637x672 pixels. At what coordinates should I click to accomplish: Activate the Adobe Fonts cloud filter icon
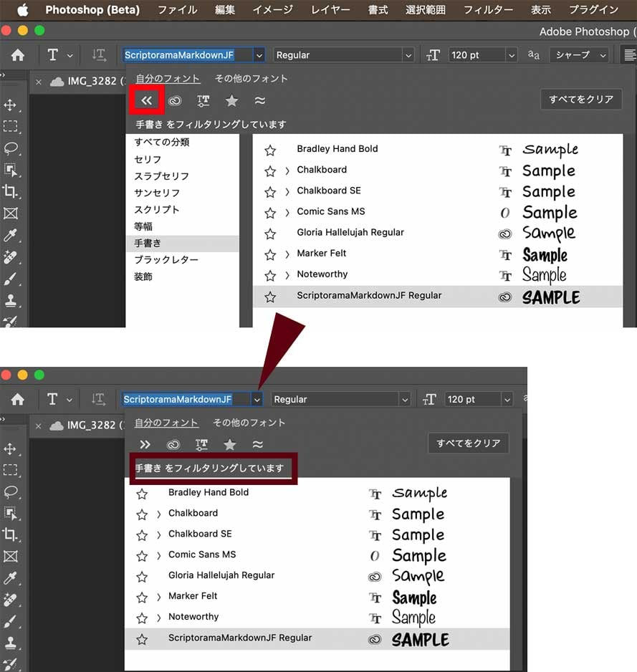point(174,100)
